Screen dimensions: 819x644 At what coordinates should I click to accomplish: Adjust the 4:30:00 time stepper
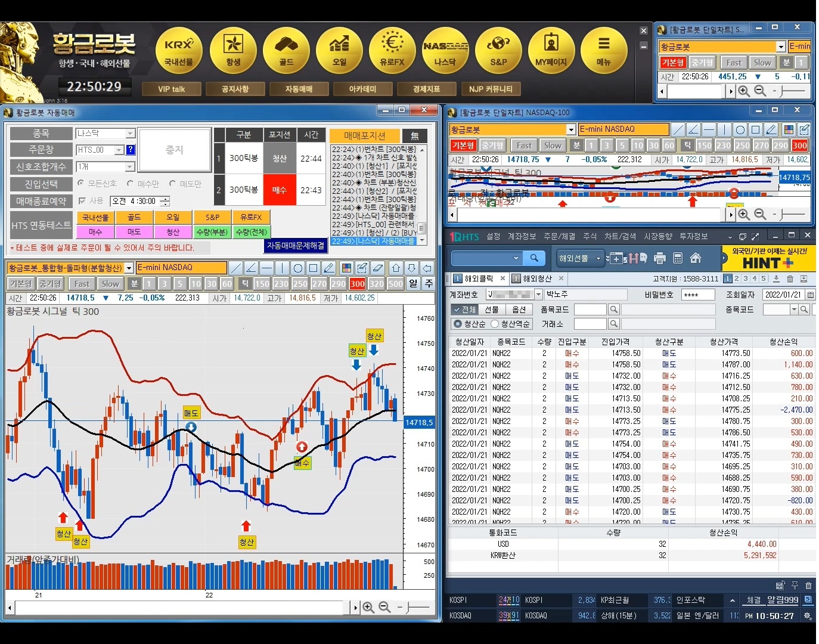[x=165, y=201]
